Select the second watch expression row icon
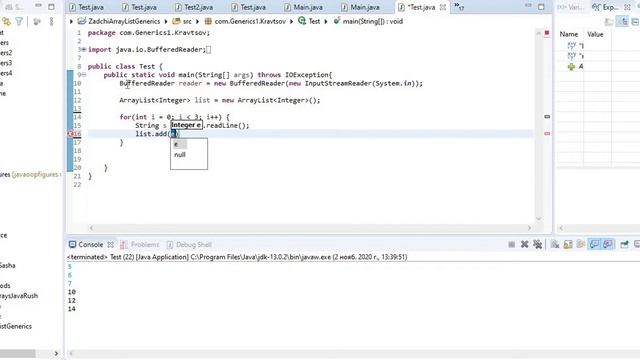 pos(571,56)
